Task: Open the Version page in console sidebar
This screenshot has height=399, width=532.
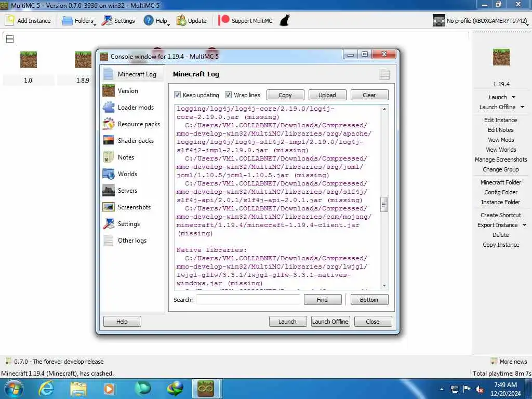Action: tap(132, 90)
